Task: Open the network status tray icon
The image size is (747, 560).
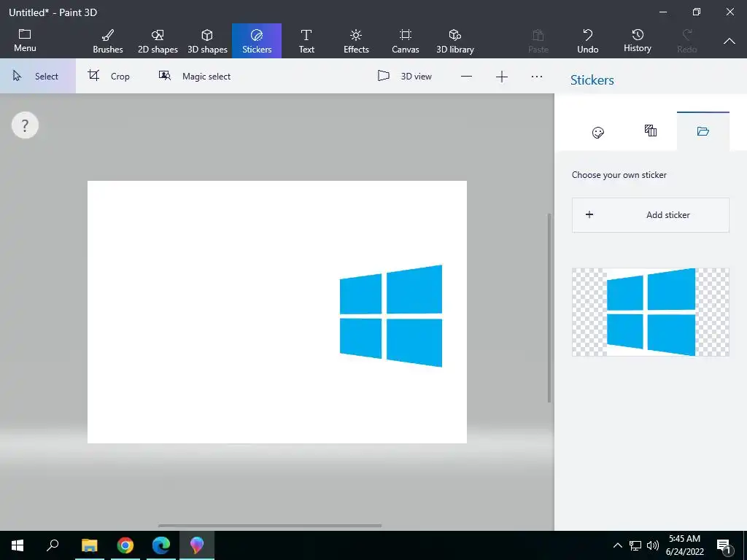Action: tap(635, 545)
